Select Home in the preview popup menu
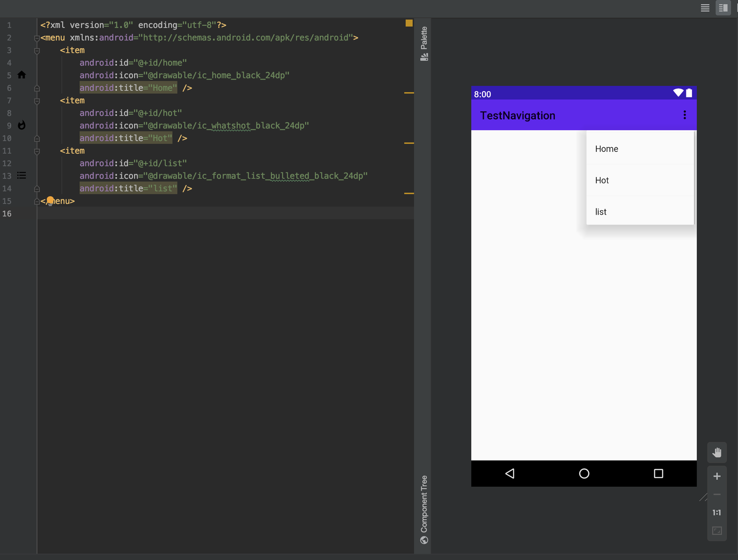 click(x=606, y=149)
